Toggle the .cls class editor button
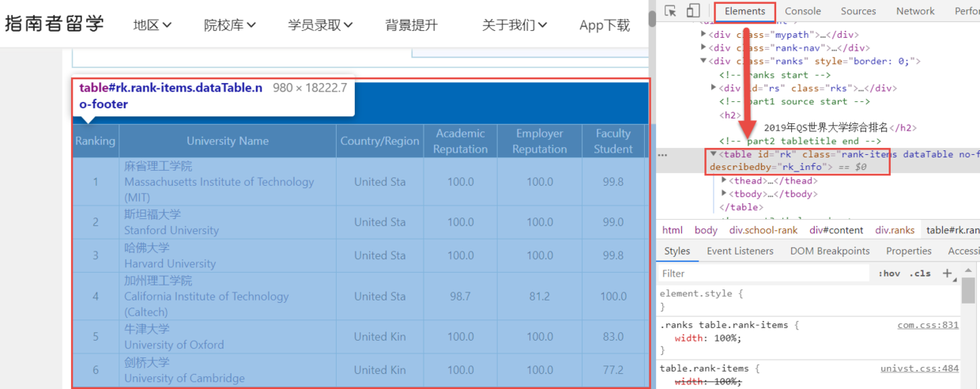 point(920,274)
